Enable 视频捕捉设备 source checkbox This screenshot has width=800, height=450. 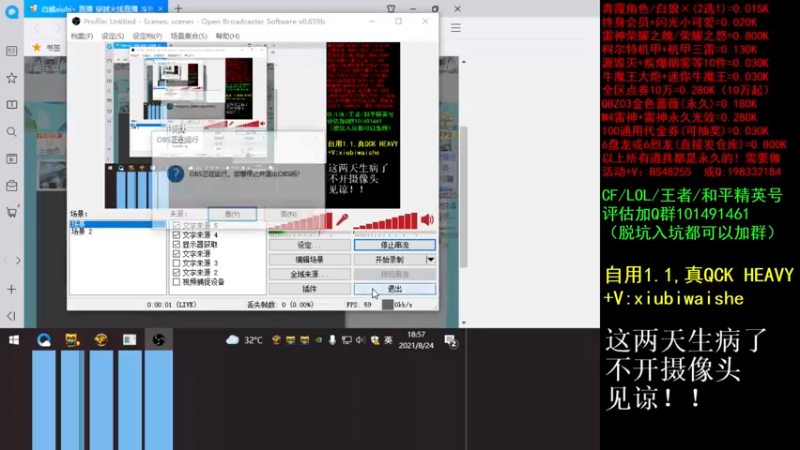pyautogui.click(x=177, y=282)
